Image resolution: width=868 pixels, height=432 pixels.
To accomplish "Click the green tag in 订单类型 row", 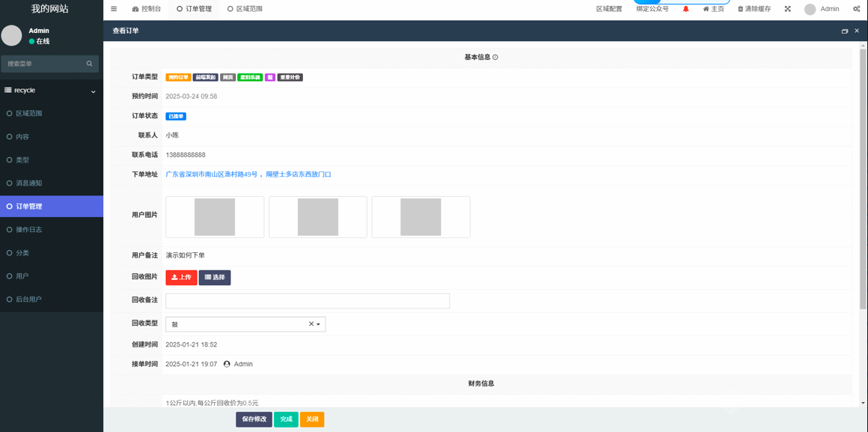I will 250,77.
